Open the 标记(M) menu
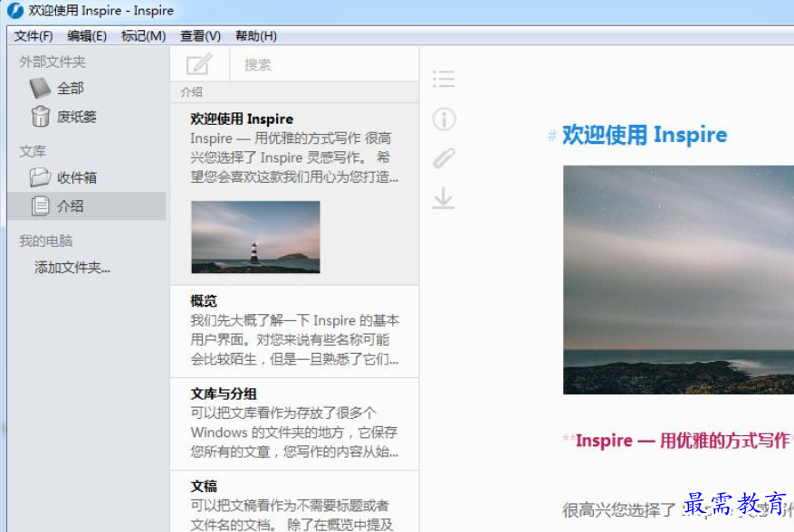The height and width of the screenshot is (532, 794). [143, 36]
